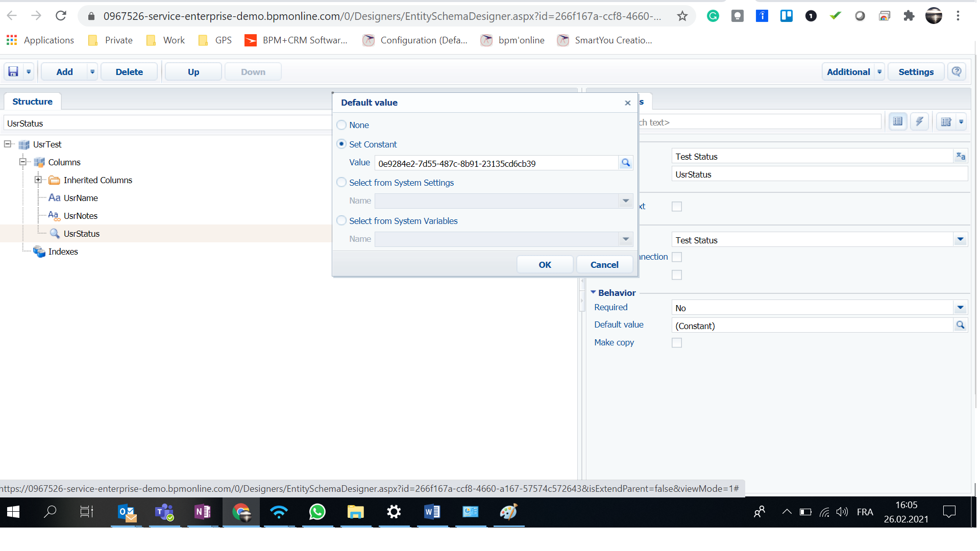
Task: Click the translation icon beside Test Status field
Action: [961, 156]
